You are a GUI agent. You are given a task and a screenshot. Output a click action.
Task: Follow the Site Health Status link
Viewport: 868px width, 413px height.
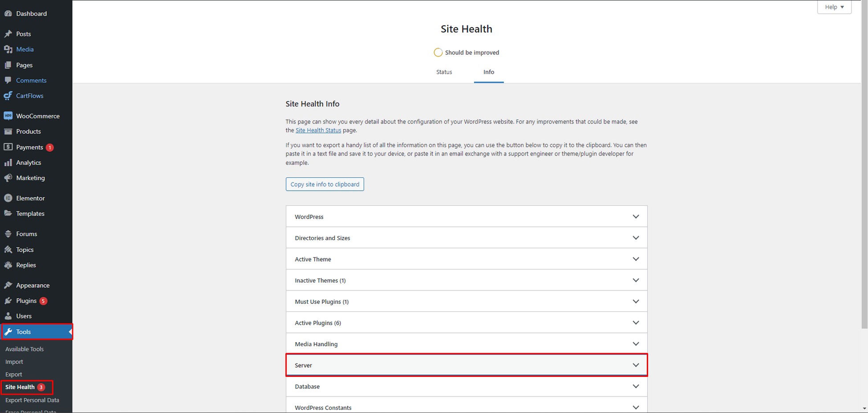tap(318, 131)
